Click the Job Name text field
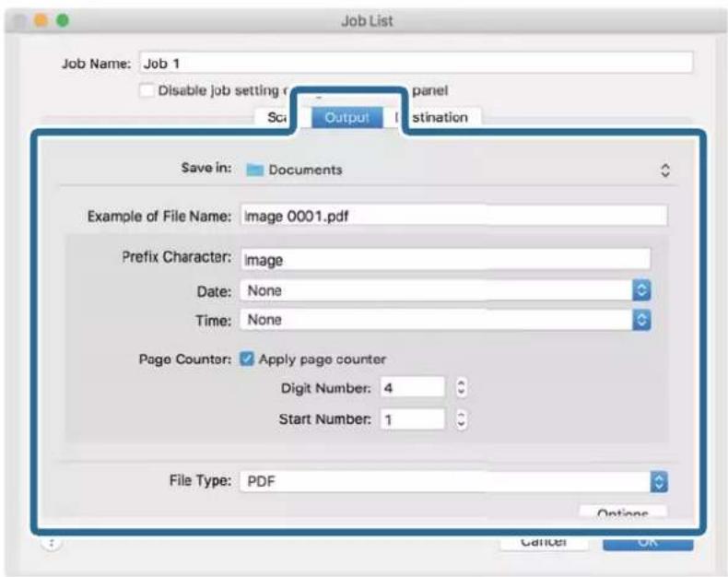 (x=416, y=63)
